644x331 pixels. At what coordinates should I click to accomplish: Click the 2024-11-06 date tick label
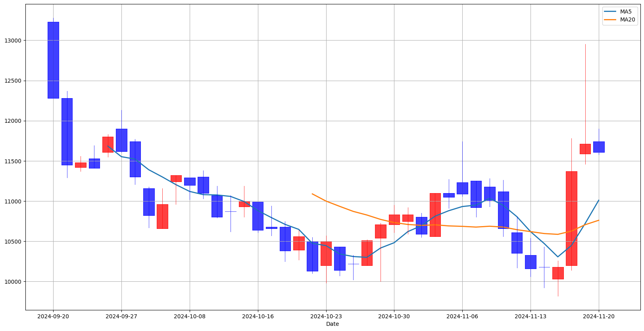[462, 316]
